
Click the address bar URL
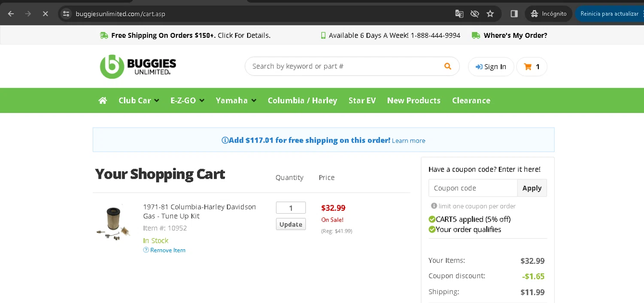120,14
